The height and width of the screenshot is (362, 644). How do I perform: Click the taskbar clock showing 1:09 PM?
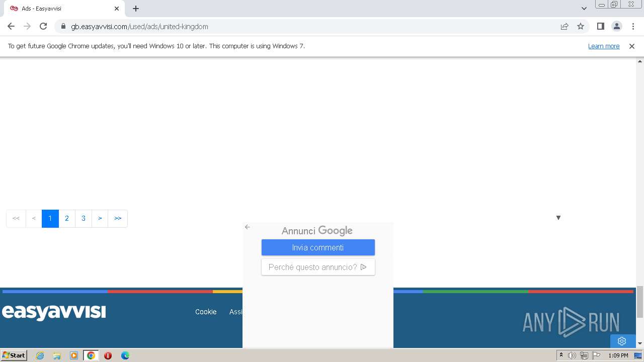point(618,355)
